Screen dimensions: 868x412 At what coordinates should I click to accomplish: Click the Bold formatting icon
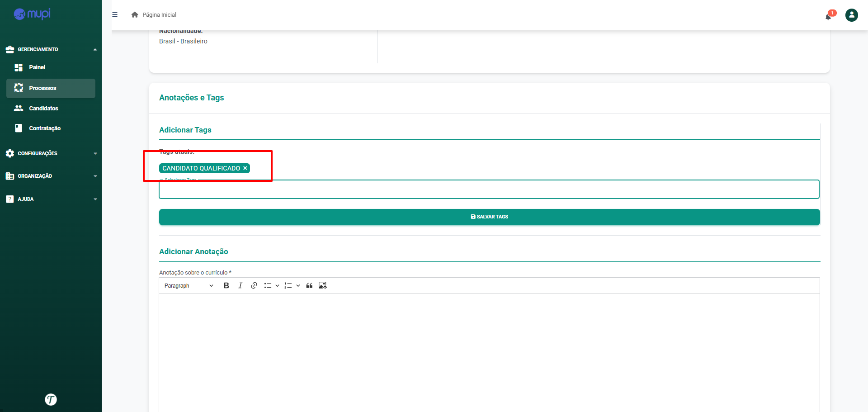pos(226,285)
